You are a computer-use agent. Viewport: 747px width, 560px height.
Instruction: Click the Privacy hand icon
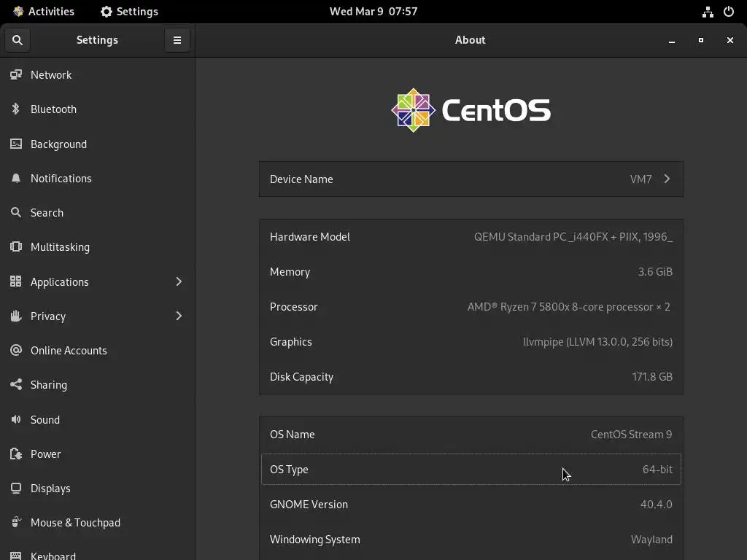tap(16, 316)
